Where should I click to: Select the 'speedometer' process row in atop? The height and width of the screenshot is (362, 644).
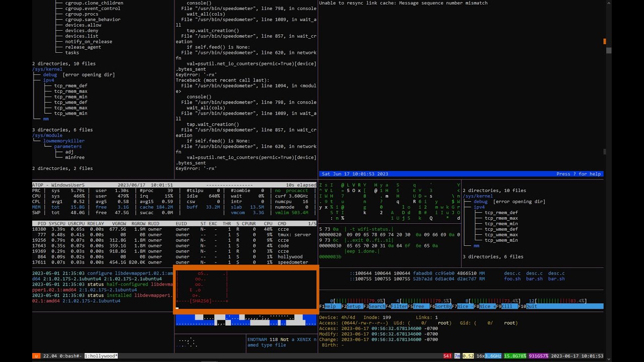[x=174, y=262]
